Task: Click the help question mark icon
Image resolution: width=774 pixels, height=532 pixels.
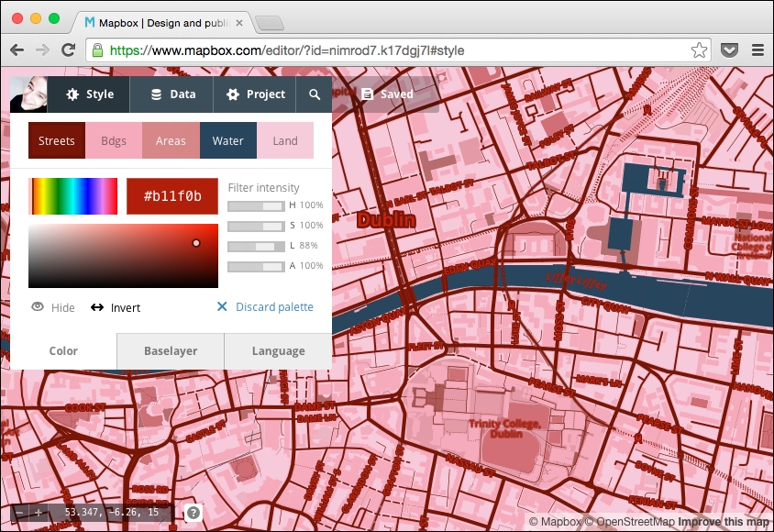Action: click(x=193, y=514)
